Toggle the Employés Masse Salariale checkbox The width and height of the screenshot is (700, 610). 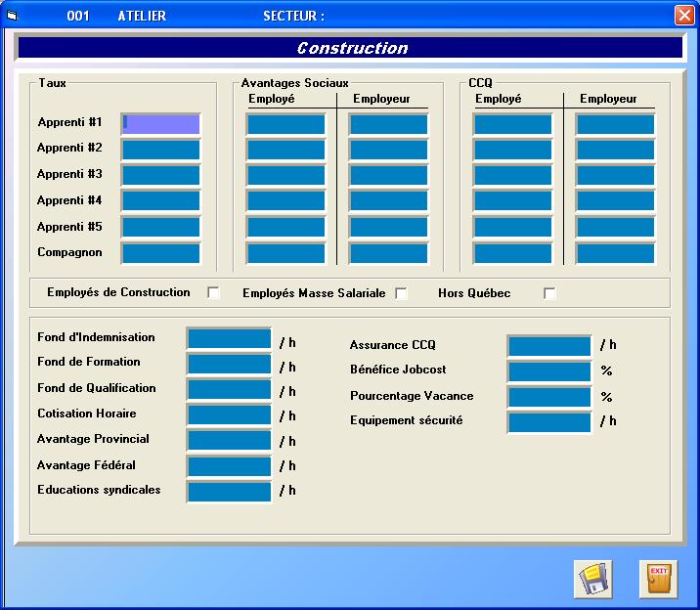401,293
